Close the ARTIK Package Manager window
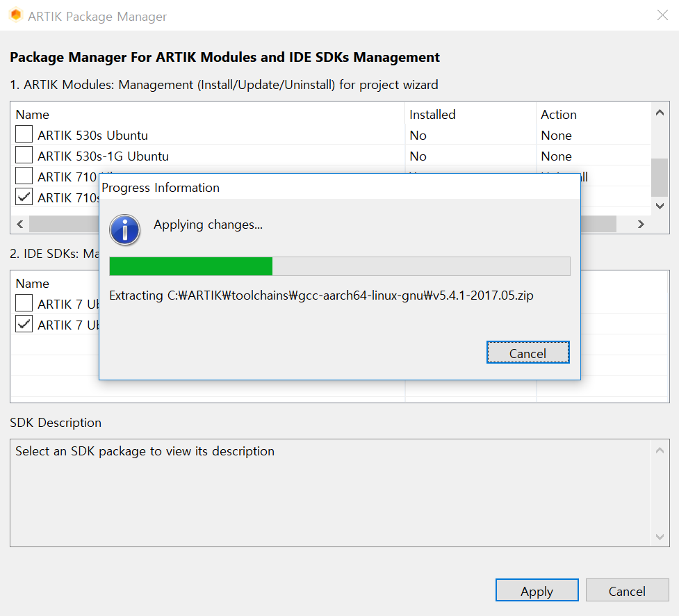Image resolution: width=679 pixels, height=616 pixels. pos(662,15)
